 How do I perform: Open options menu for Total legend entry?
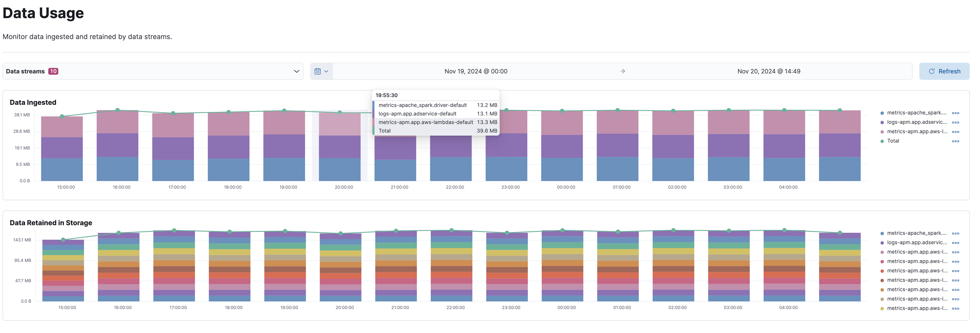[955, 141]
